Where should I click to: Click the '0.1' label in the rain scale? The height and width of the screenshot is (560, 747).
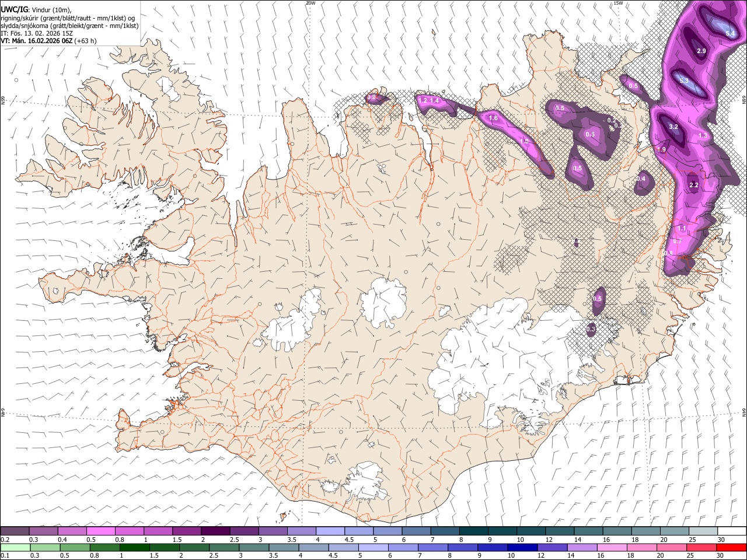coord(5,555)
